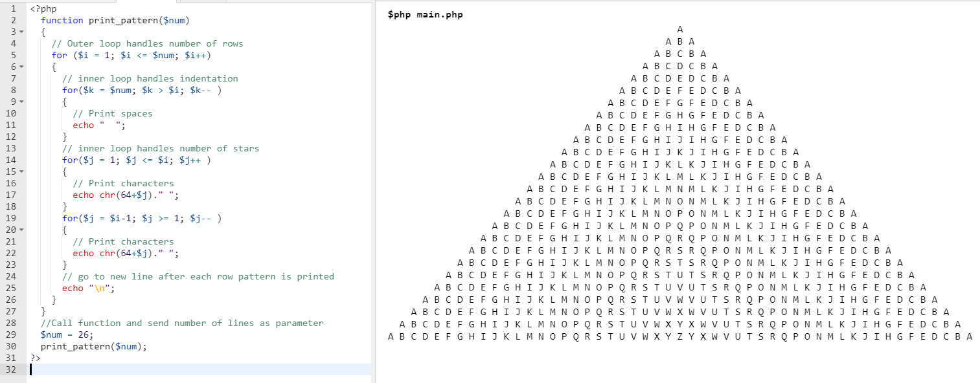Place cursor on empty line 32
This screenshot has height=383, width=980.
tap(194, 369)
